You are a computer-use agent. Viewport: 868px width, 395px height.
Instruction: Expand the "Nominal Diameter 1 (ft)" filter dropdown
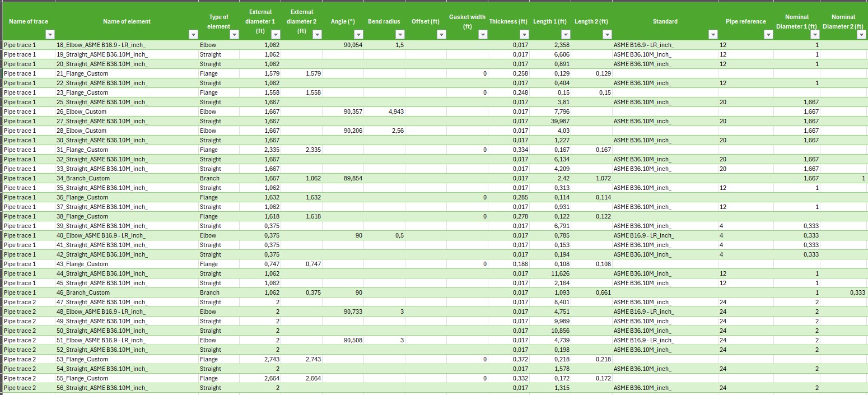point(815,34)
